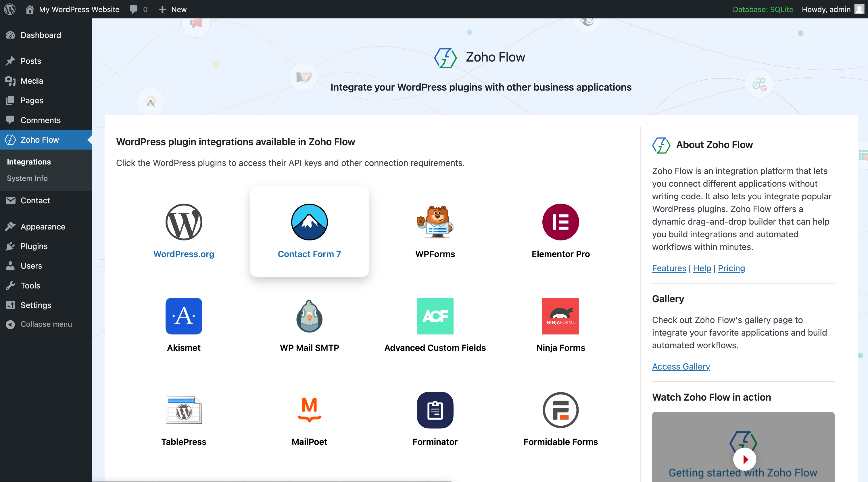Click the Settings sliders icon in sidebar
The image size is (868, 482).
click(10, 305)
